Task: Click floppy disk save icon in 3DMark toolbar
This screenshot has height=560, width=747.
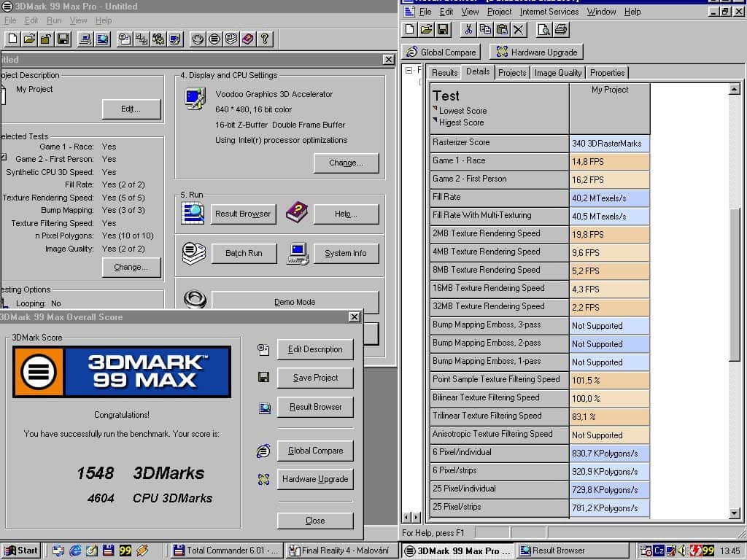Action: (63, 39)
